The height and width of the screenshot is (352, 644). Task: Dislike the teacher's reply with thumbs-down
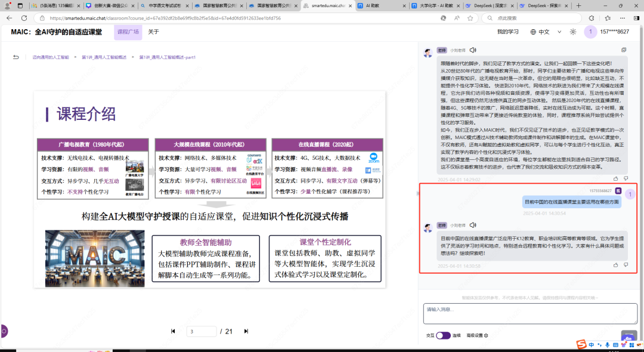[x=625, y=265]
